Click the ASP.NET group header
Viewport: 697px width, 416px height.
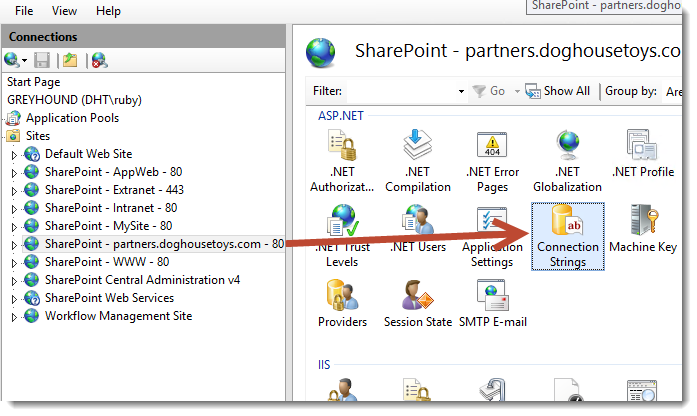click(x=340, y=116)
